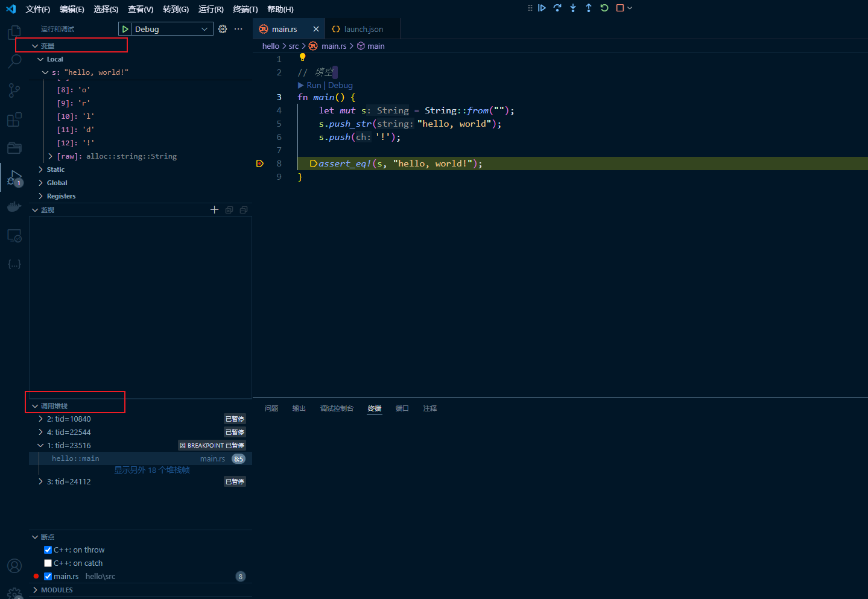Click 显示另外 18 个堆栈帧 link

click(x=152, y=470)
